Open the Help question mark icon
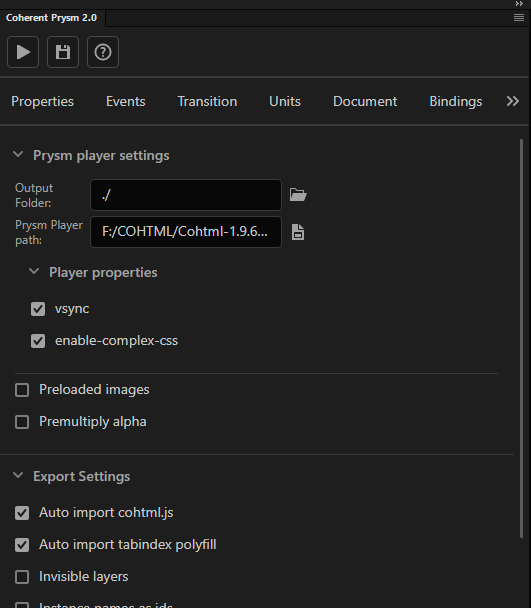 (x=103, y=52)
